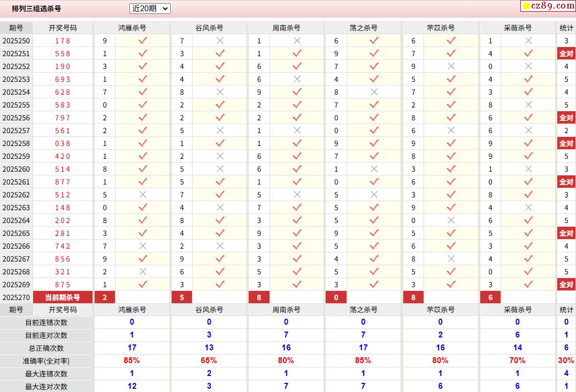Click 鸿雁 max consecutive correct value 12
The height and width of the screenshot is (392, 576).
click(x=132, y=386)
